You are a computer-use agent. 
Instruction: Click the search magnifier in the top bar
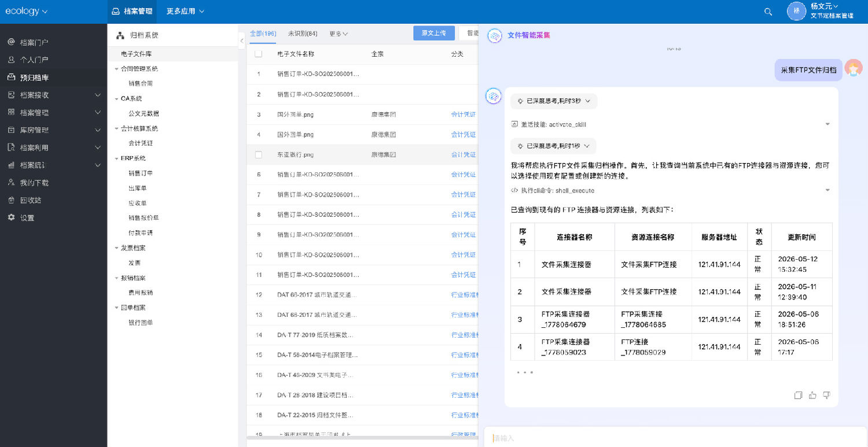tap(768, 12)
